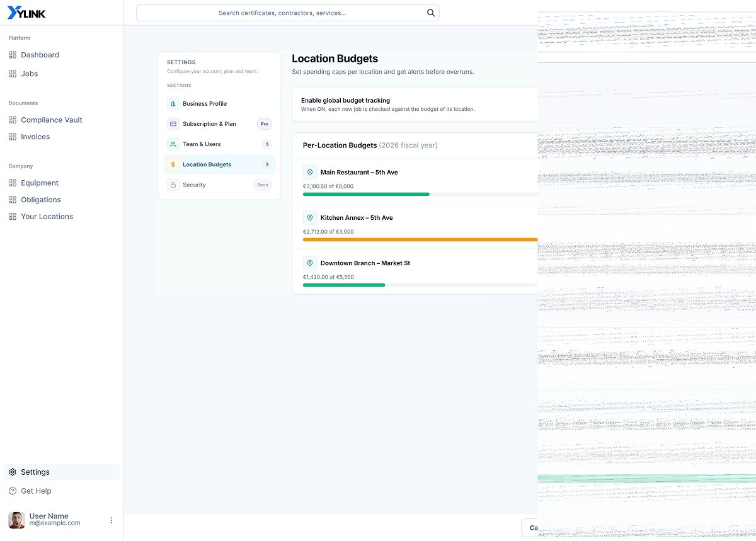This screenshot has height=541, width=756.
Task: Click the pin icon for Kitchen Annex
Action: [x=310, y=217]
